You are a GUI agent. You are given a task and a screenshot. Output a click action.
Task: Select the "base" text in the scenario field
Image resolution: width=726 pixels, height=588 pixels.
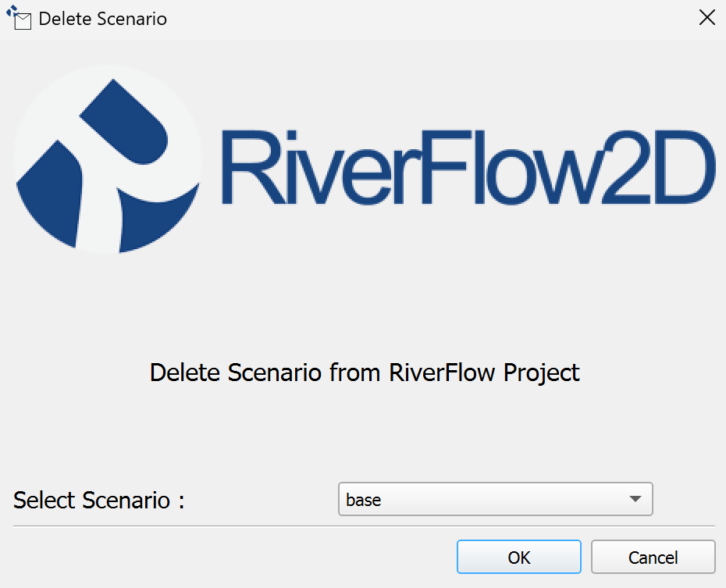click(x=364, y=500)
